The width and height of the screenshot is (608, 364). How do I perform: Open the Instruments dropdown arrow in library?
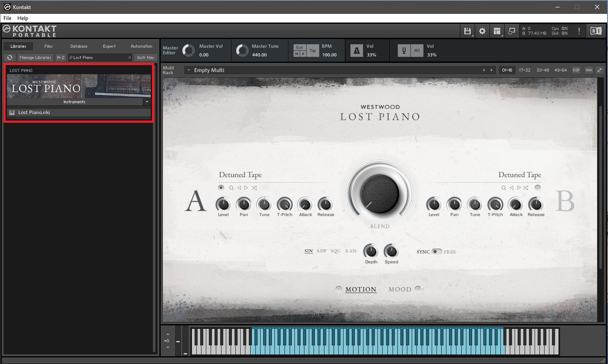coord(147,102)
